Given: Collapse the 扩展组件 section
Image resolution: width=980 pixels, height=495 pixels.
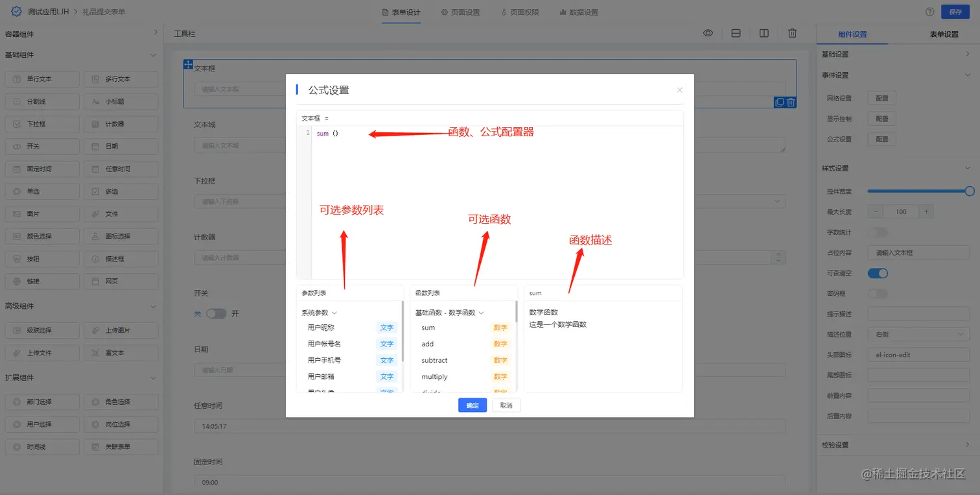Looking at the screenshot, I should (82, 378).
